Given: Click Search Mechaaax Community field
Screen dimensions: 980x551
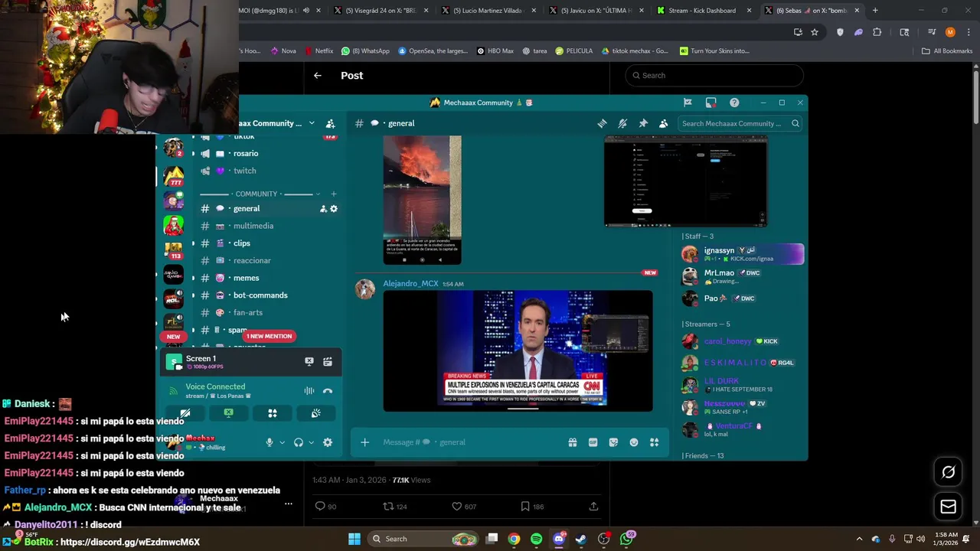Looking at the screenshot, I should (739, 123).
